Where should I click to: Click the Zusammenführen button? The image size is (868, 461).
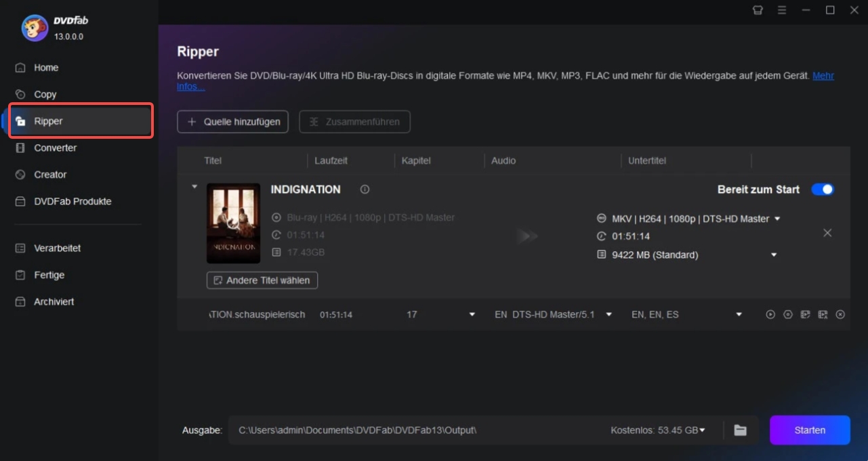(354, 122)
